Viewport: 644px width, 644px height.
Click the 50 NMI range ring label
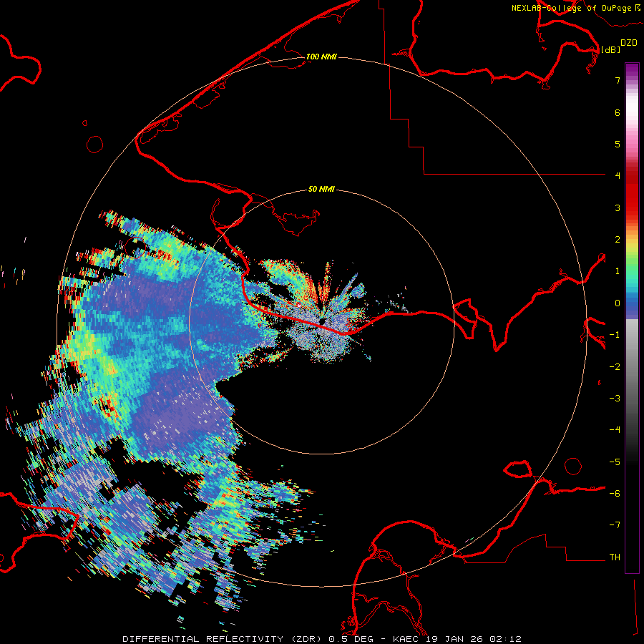coord(321,189)
